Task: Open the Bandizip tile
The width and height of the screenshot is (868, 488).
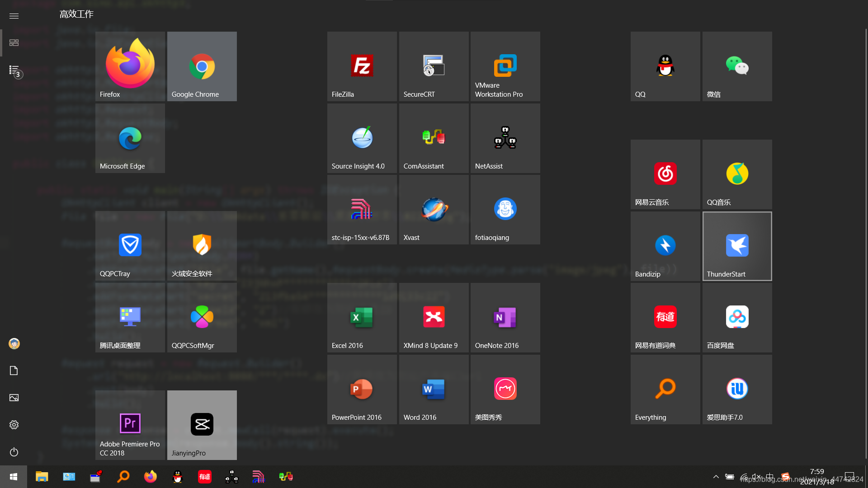Action: (665, 246)
